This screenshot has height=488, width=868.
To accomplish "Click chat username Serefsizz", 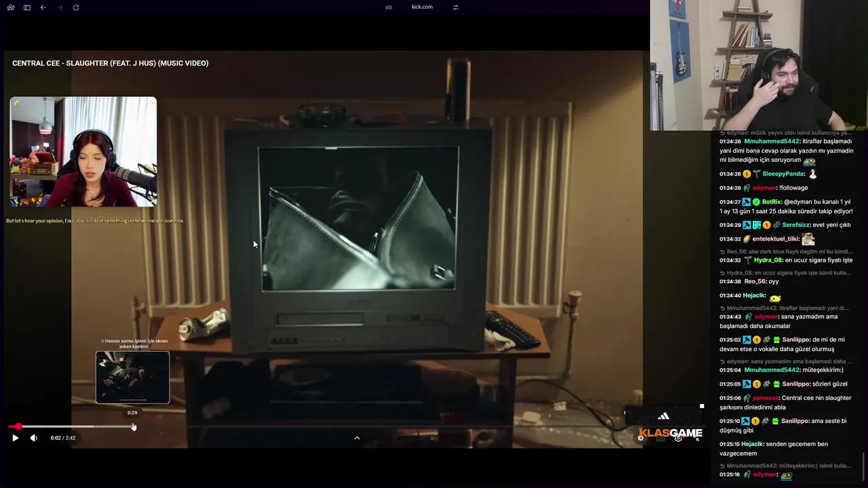I will tap(797, 225).
